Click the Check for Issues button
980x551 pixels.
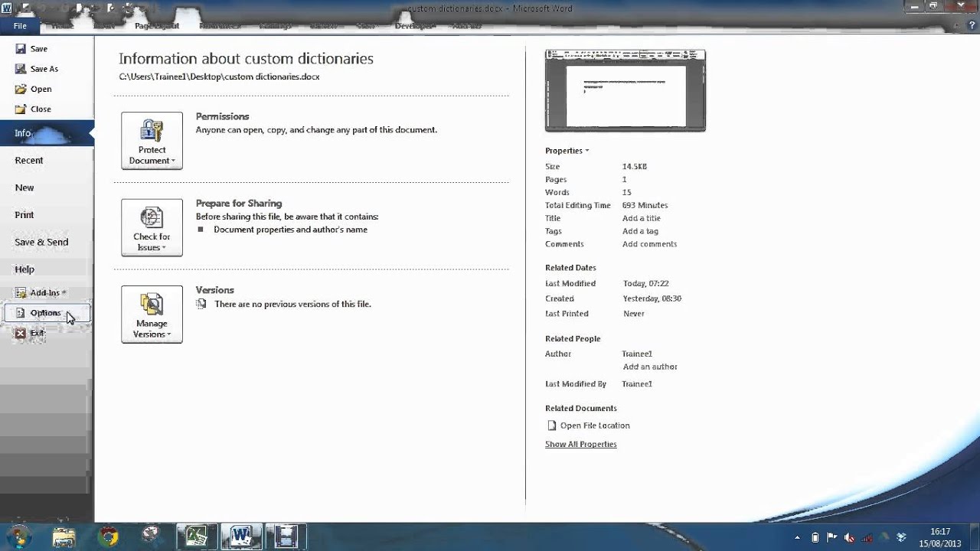point(152,227)
